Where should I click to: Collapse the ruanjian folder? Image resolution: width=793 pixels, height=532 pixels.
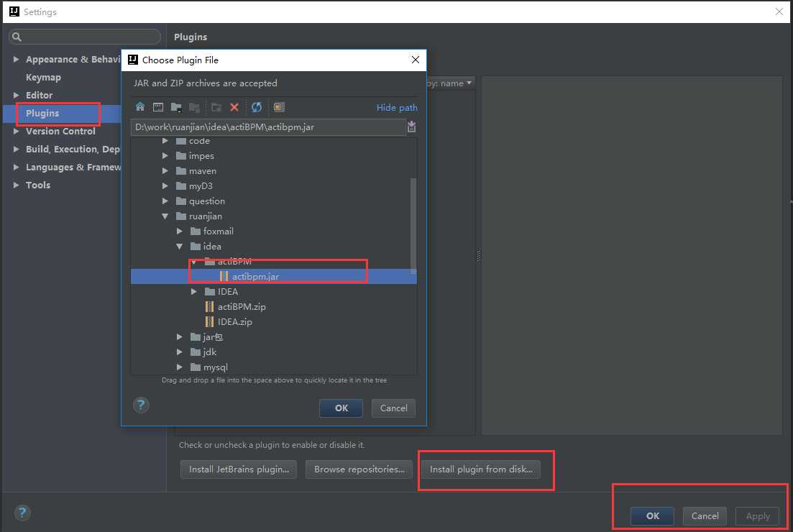165,216
